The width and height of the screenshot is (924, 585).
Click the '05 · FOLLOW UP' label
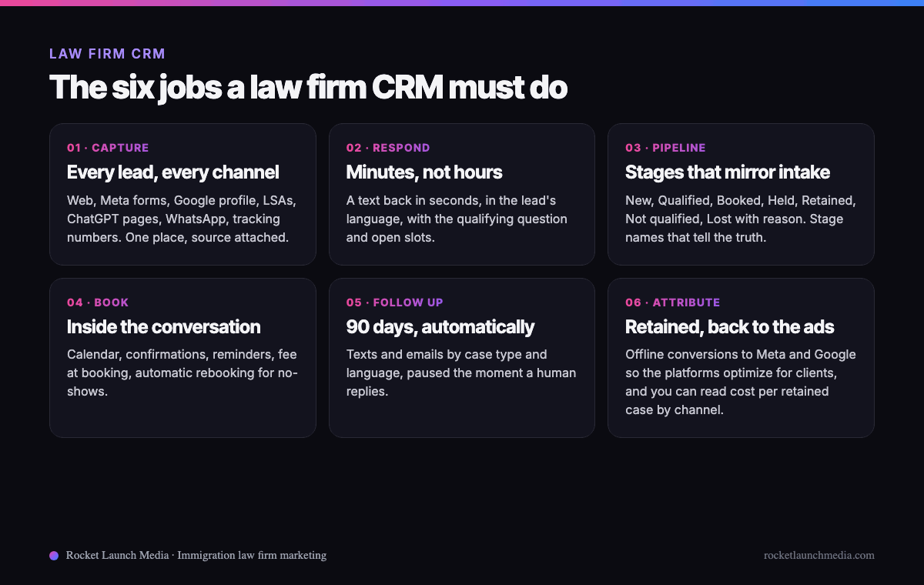[x=395, y=303]
